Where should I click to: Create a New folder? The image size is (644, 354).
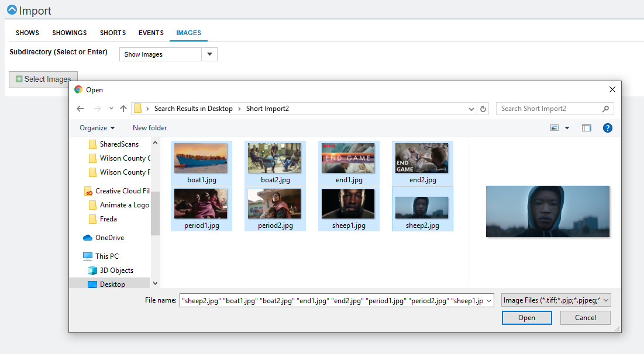click(x=150, y=128)
